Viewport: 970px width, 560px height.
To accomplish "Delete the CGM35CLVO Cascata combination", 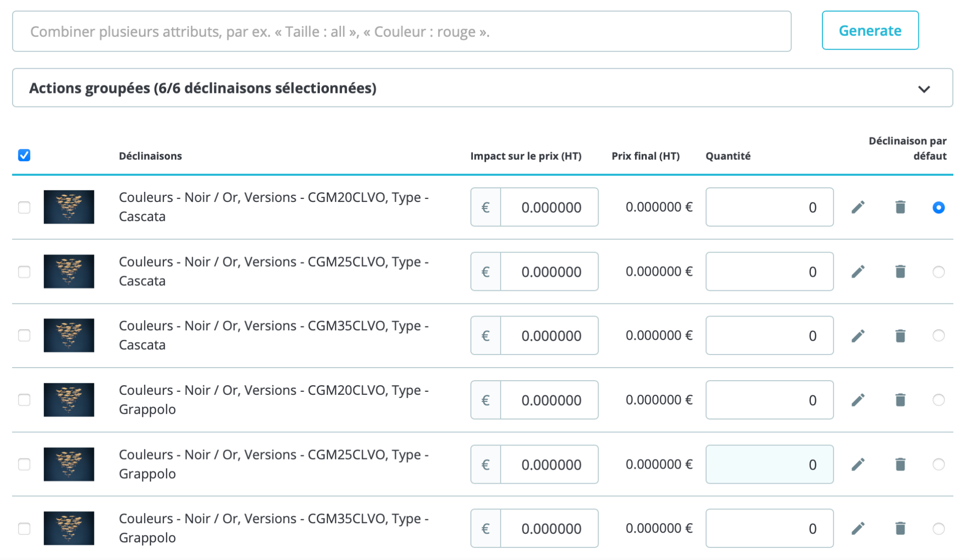I will 900,336.
